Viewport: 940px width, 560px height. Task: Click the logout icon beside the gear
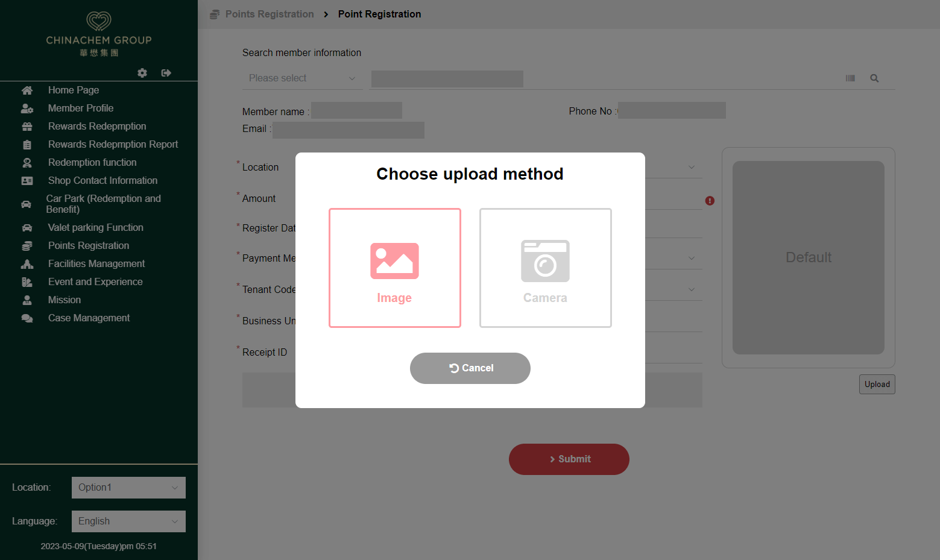click(166, 73)
